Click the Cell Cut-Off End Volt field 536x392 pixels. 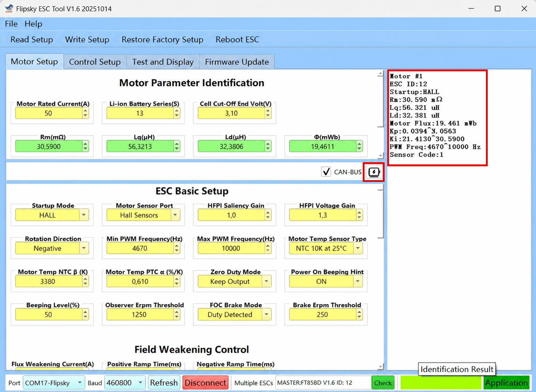click(x=231, y=113)
